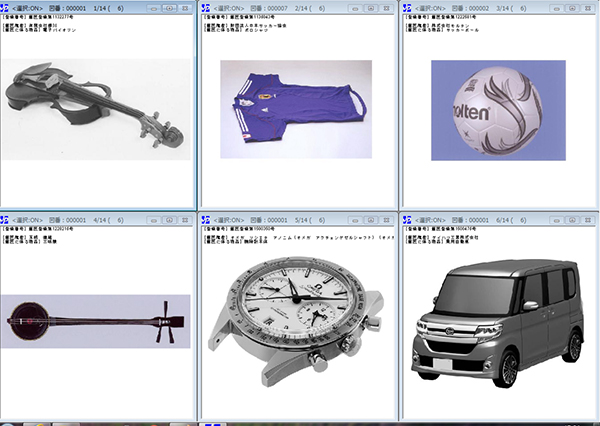The image size is (600, 426).
Task: Click <選択:ON> in the wristwatch window title
Action: click(x=229, y=220)
